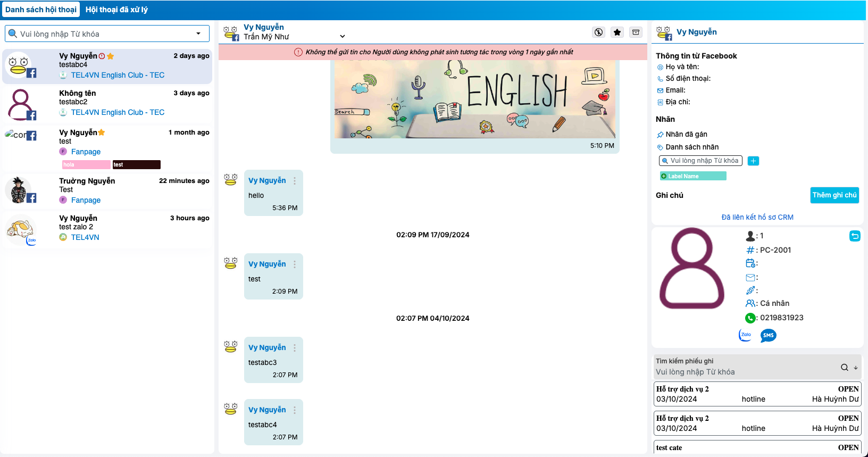868x457 pixels.
Task: Archive conversation icon in chat header
Action: 636,32
